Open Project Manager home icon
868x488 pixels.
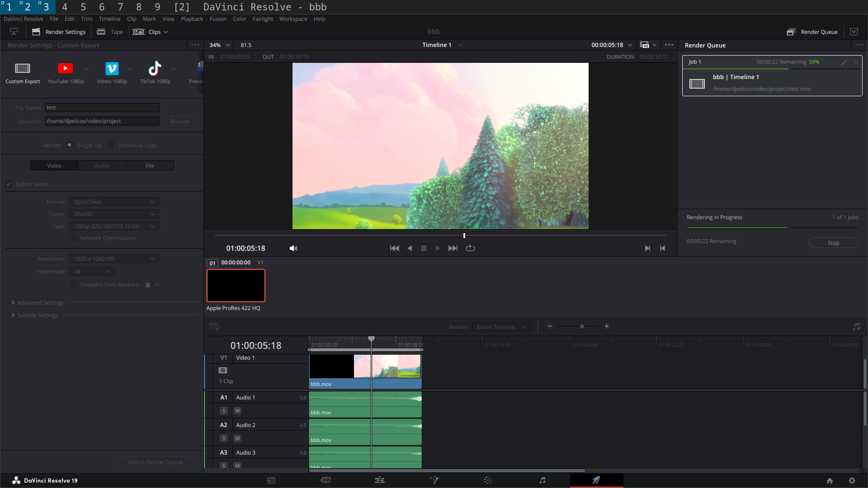830,481
